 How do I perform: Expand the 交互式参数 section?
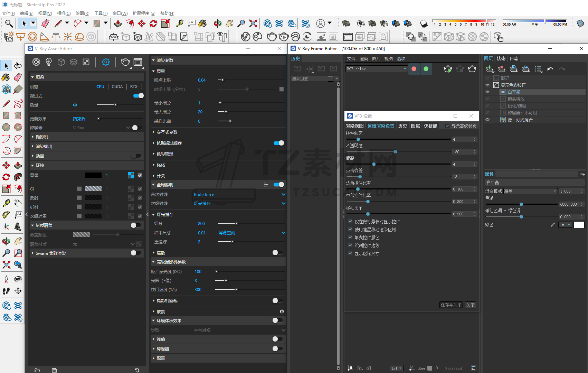153,132
